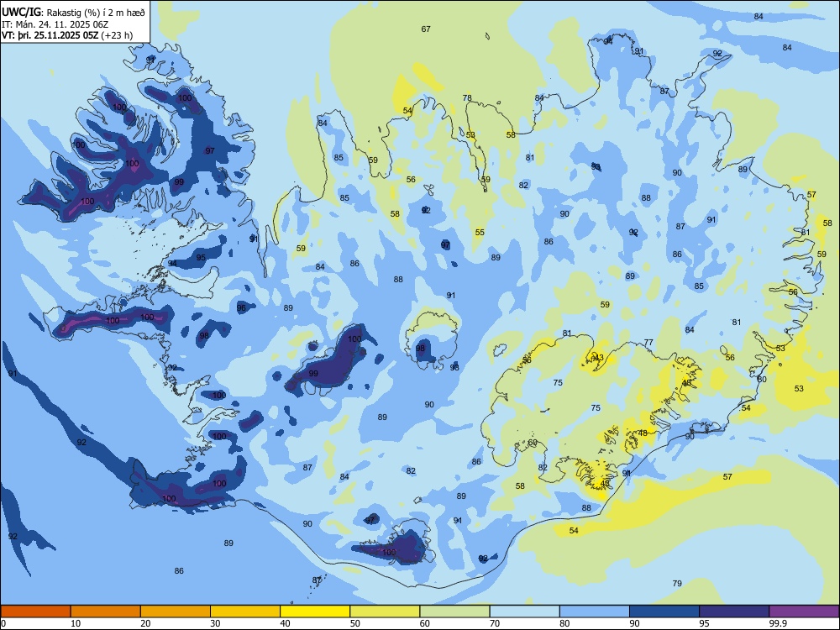Click the orange 10–20 legend swatch

pyautogui.click(x=106, y=612)
